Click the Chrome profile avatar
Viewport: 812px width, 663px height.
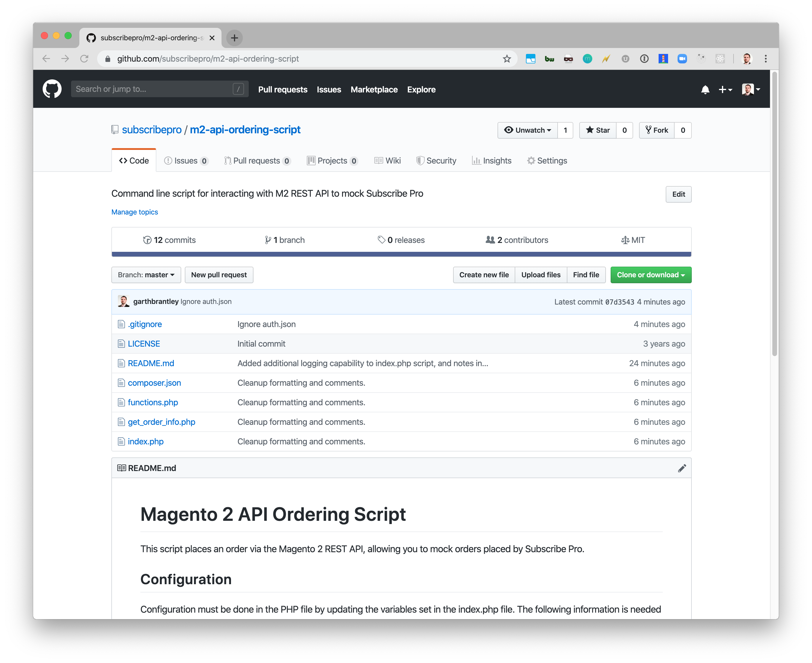(746, 58)
